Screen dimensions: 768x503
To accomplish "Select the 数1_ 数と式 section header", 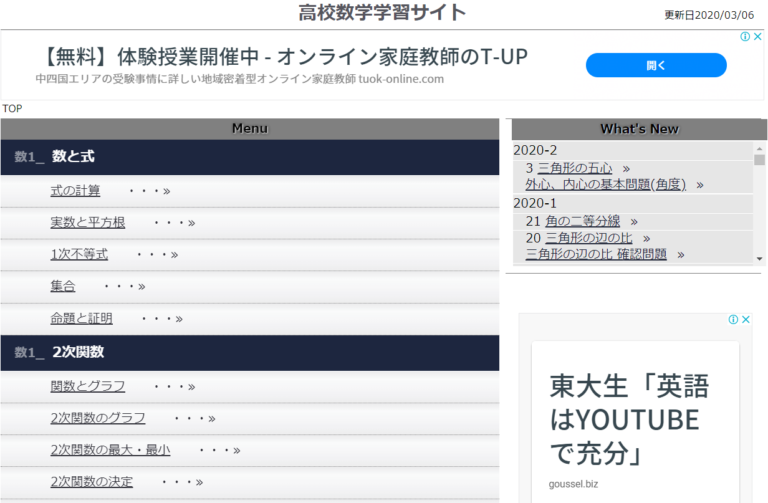I will tap(250, 157).
